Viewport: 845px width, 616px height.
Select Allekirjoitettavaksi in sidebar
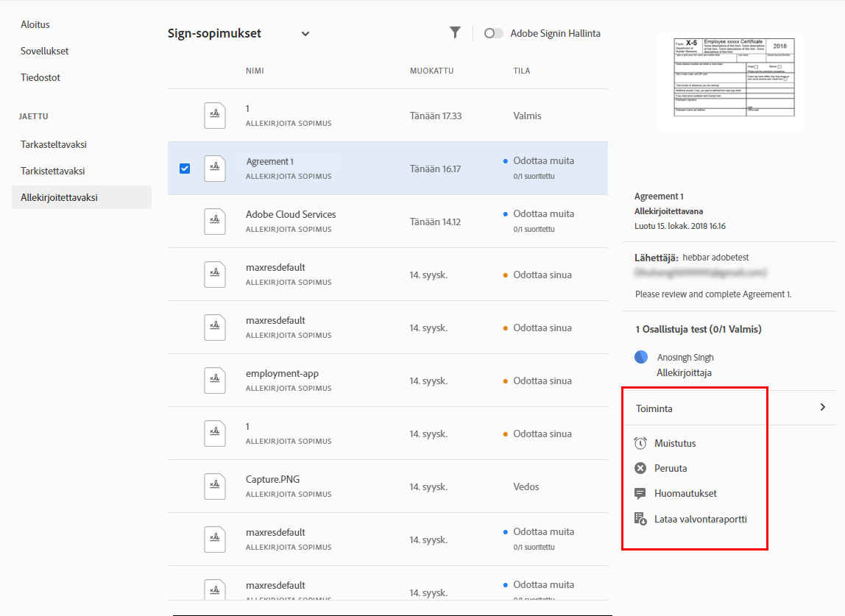(x=82, y=197)
